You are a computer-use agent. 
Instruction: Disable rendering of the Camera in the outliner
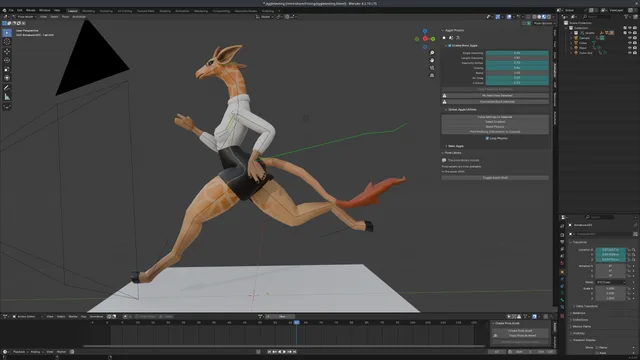(635, 38)
